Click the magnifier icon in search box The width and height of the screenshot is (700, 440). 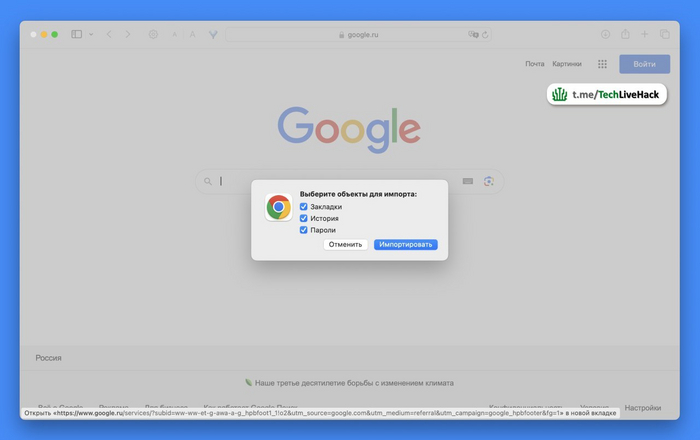pyautogui.click(x=208, y=181)
